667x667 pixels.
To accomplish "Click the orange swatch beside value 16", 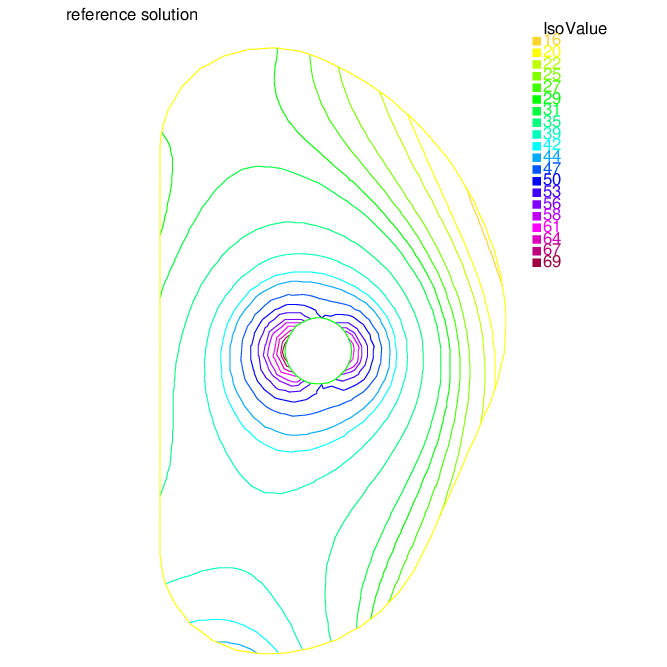I will [x=536, y=41].
